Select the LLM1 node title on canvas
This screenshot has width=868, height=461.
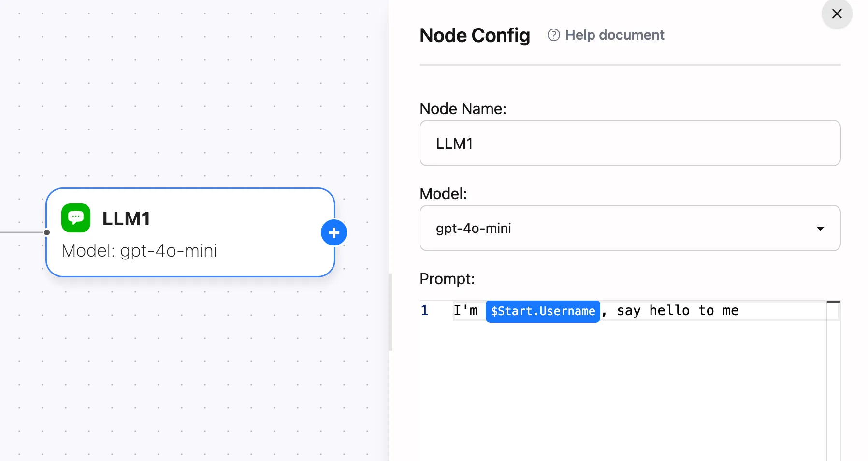(x=126, y=218)
